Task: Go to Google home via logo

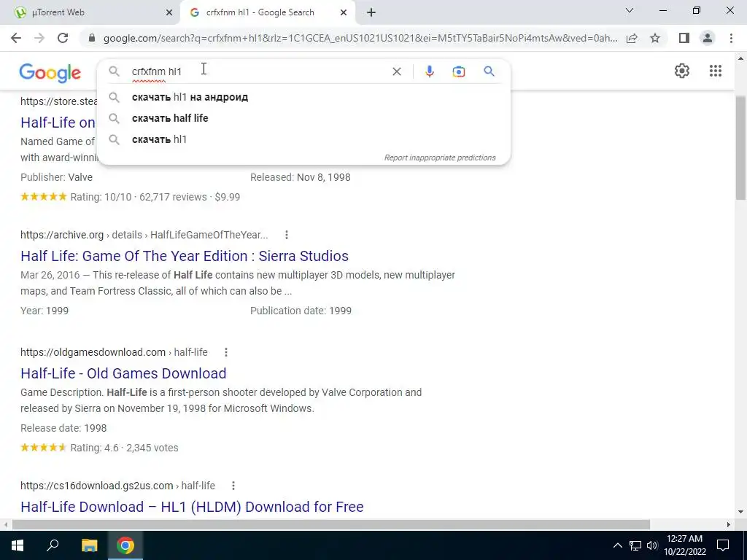Action: [x=50, y=73]
